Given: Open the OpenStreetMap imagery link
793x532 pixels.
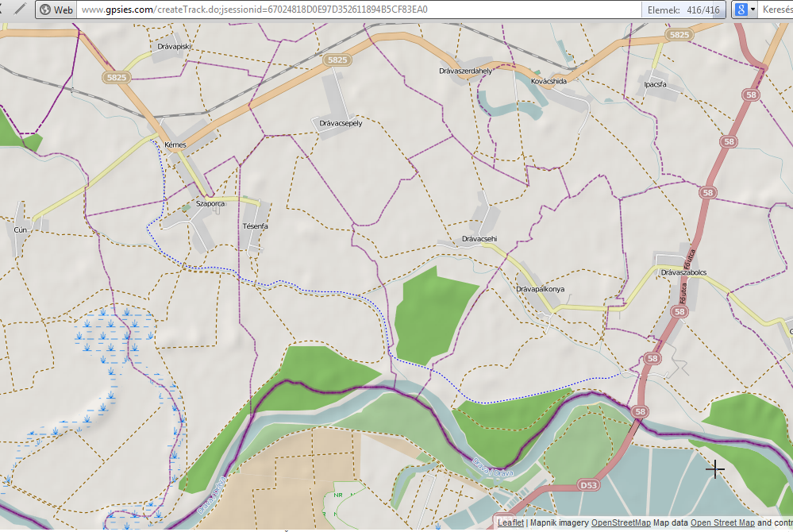Looking at the screenshot, I should 621,522.
